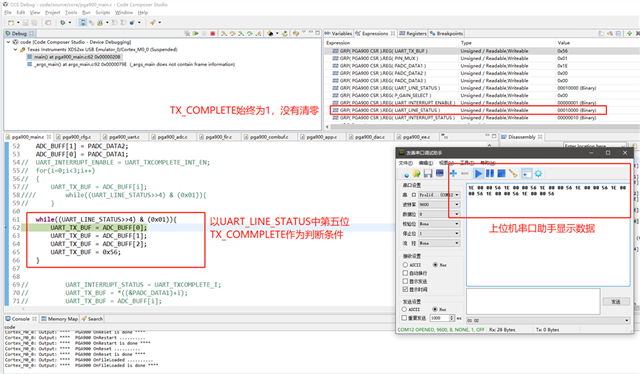Open the baud rate 9600 dropdown
The image size is (640, 374).
[440, 205]
